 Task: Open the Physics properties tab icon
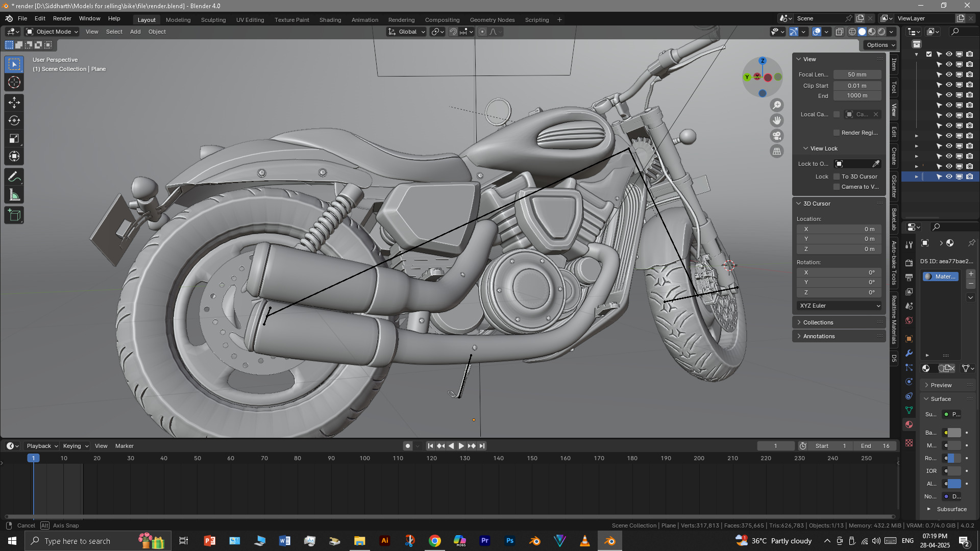[x=909, y=382]
